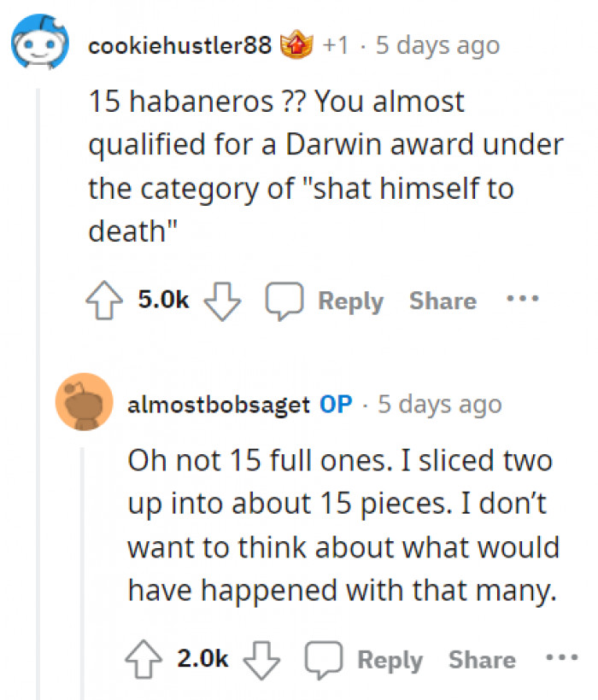Upvote almostbobsaget's reply
The image size is (598, 700).
144,657
